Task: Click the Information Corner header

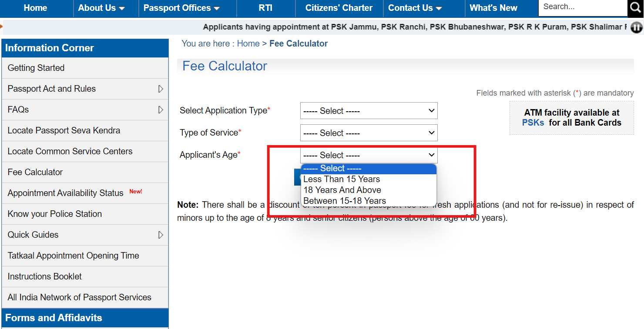Action: 85,48
